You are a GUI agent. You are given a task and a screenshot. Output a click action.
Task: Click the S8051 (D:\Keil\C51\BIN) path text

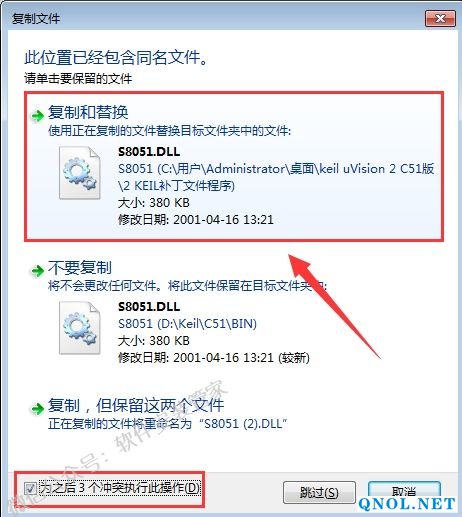[187, 323]
